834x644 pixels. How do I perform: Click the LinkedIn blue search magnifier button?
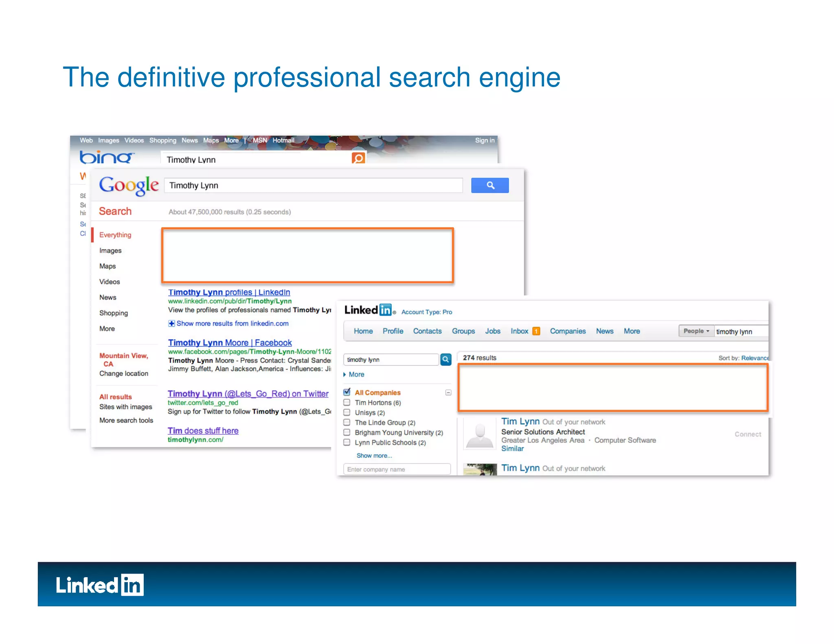(446, 359)
